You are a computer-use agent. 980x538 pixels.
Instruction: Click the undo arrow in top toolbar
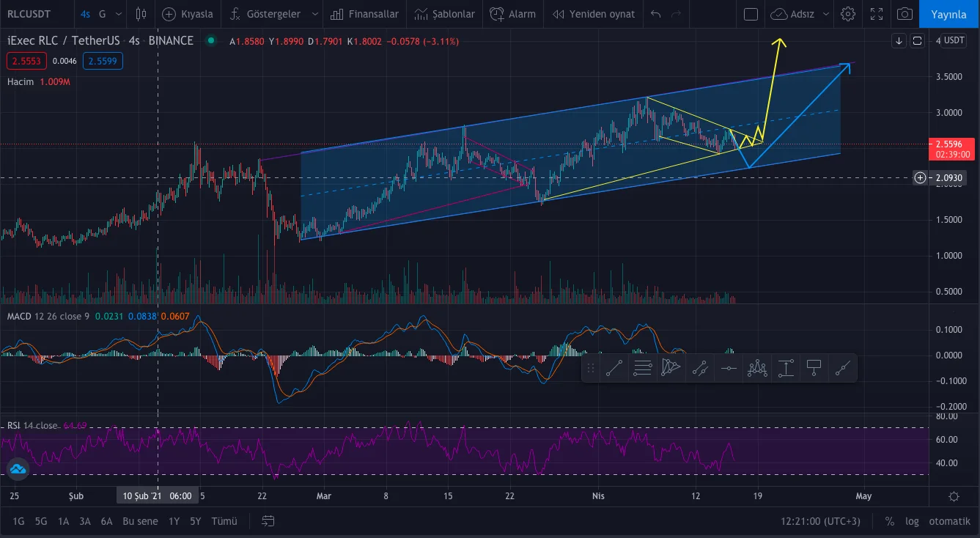tap(656, 14)
